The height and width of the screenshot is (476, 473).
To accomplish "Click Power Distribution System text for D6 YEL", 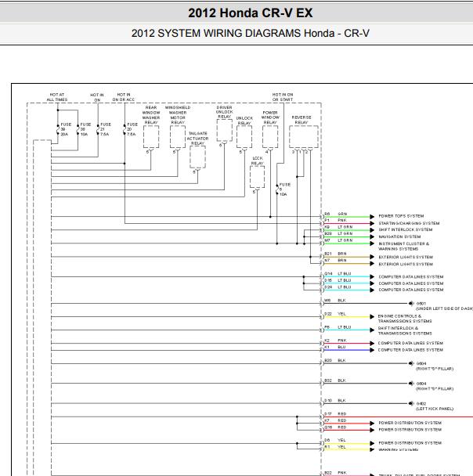I will tap(410, 443).
